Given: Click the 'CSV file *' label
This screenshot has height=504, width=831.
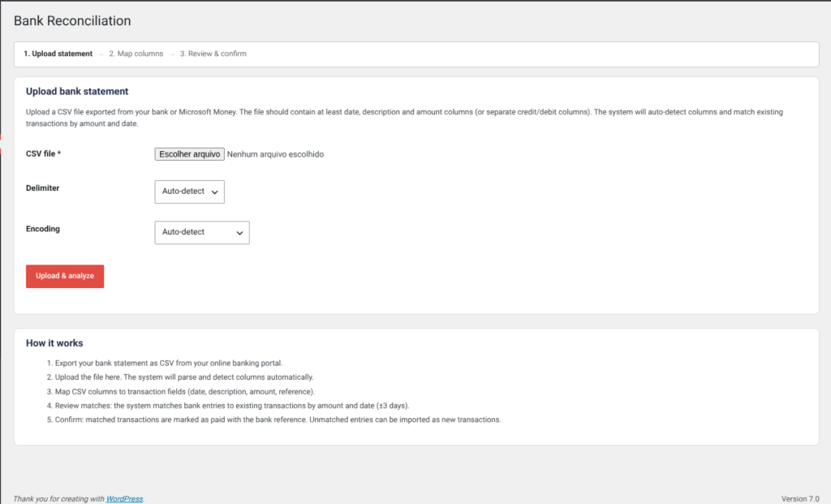Looking at the screenshot, I should [44, 153].
